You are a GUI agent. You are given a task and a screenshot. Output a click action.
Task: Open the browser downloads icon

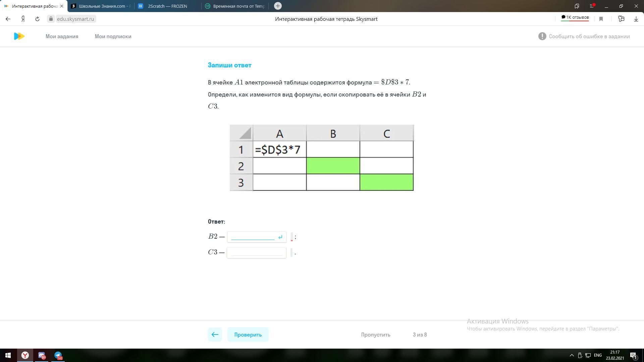[x=636, y=19]
